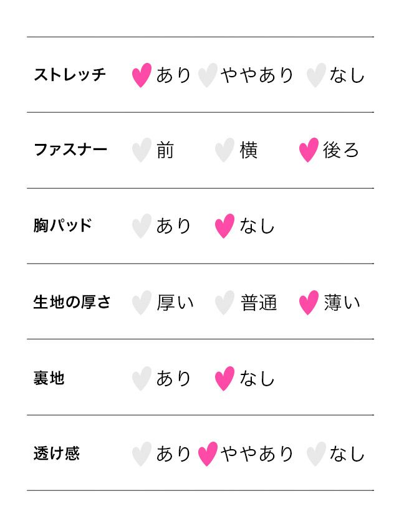399x532 pixels.
Task: Select the gray heart for 生地の厚さ 厚い
Action: coord(142,303)
